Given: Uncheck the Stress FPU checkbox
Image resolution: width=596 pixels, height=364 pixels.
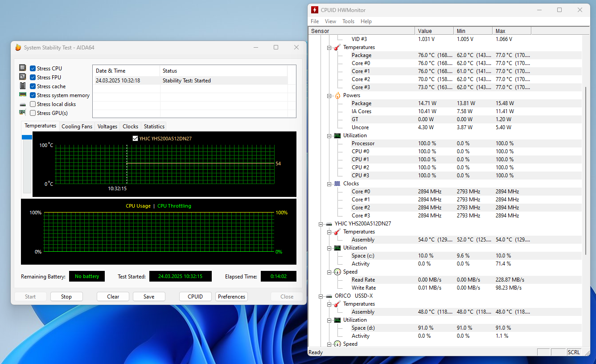Looking at the screenshot, I should click(x=33, y=77).
